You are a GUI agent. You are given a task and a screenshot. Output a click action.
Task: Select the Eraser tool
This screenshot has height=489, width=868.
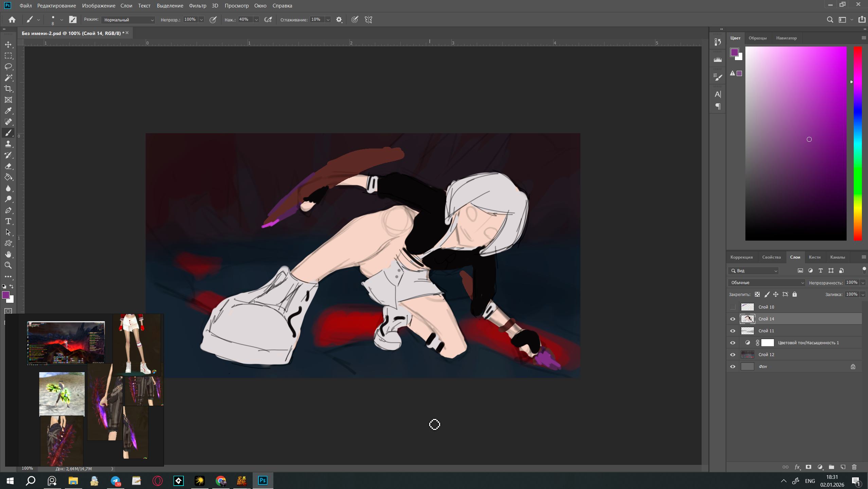tap(8, 166)
